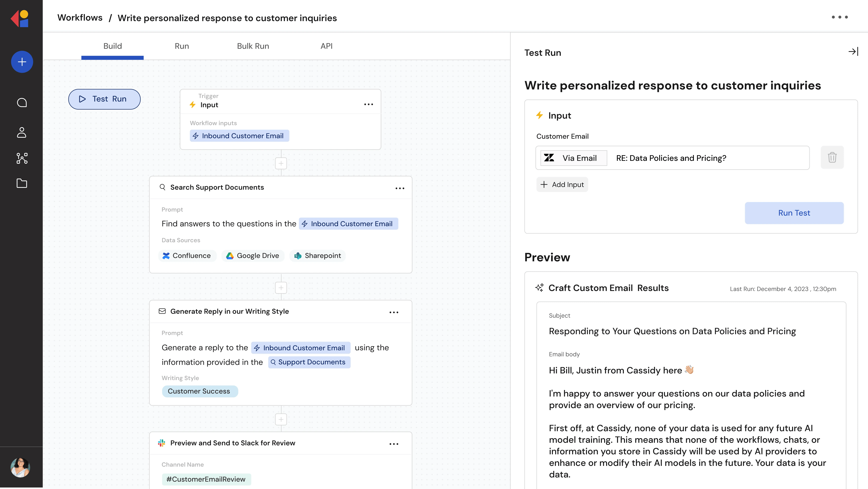Go to Workflows breadcrumb
This screenshot has width=868, height=489.
80,18
